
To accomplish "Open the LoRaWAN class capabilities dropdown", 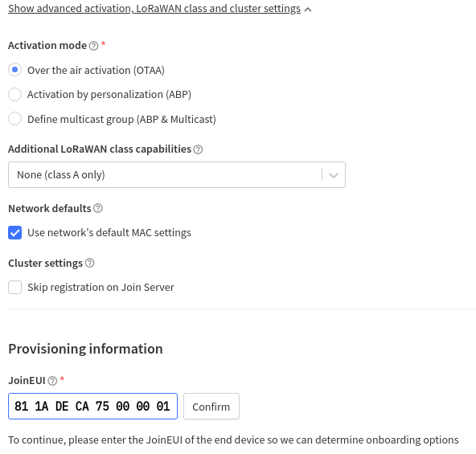I will pyautogui.click(x=177, y=175).
